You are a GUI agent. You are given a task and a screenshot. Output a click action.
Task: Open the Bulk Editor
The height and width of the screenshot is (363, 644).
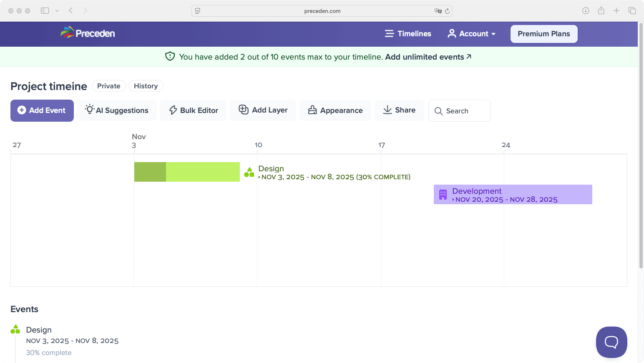pos(194,110)
